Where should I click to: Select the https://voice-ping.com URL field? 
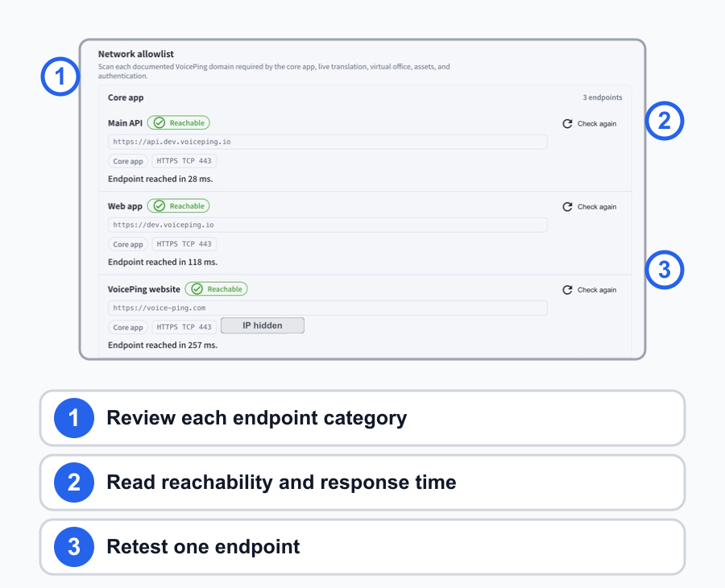pos(327,308)
